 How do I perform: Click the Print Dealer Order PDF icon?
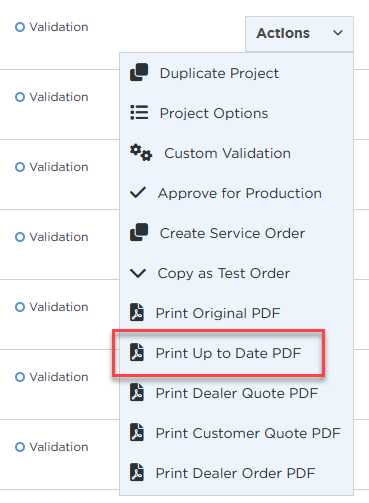coord(137,472)
